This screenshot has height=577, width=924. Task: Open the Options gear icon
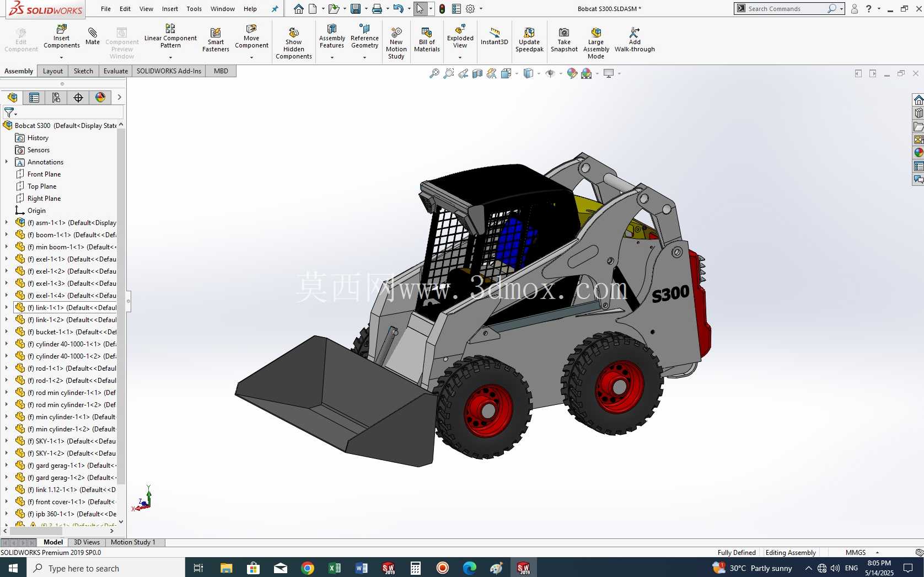[470, 9]
